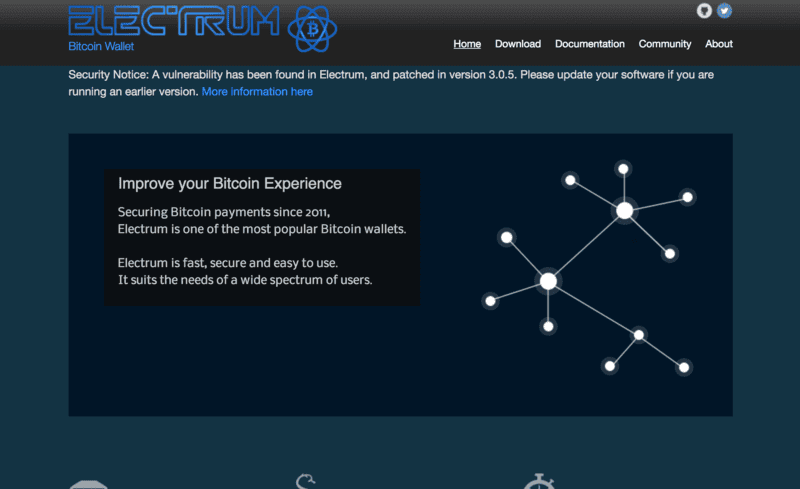Go to the Home page
Viewport: 800px width, 489px height.
pos(467,44)
